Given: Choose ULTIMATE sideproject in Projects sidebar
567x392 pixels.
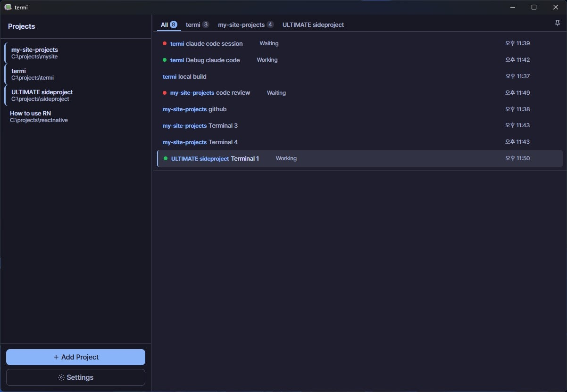Looking at the screenshot, I should point(42,95).
